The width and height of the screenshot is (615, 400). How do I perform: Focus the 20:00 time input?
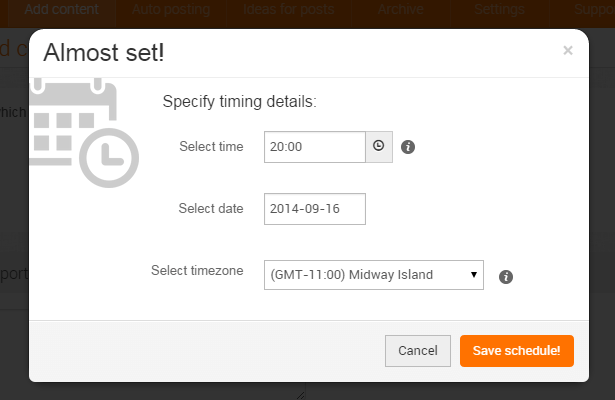point(315,147)
